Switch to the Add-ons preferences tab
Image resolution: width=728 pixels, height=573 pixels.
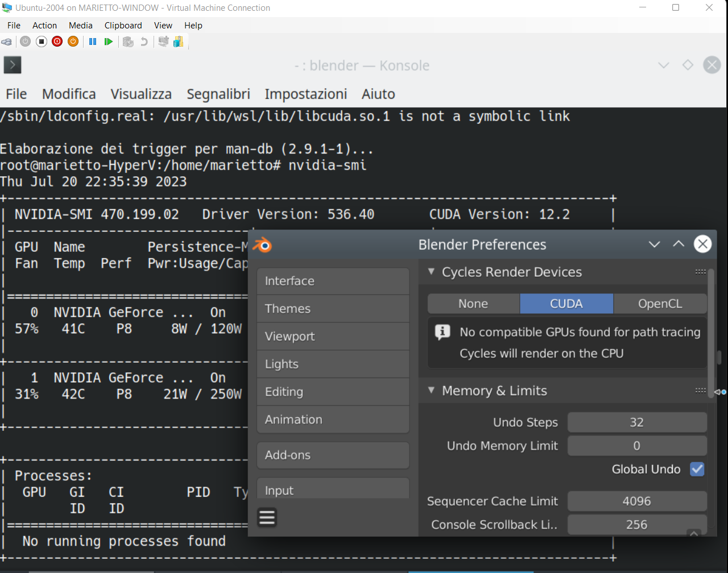(333, 455)
